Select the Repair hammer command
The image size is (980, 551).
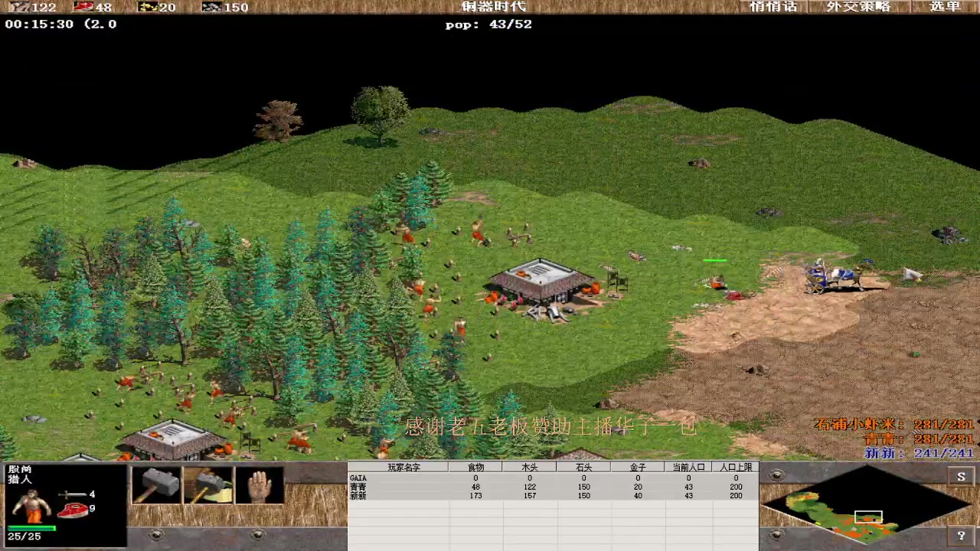pyautogui.click(x=207, y=484)
